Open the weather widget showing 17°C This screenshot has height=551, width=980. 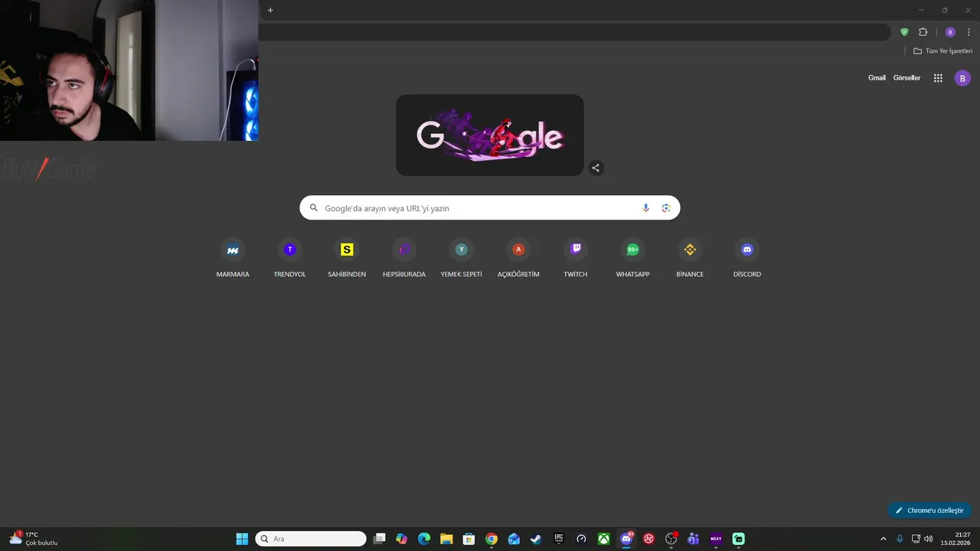pyautogui.click(x=33, y=539)
